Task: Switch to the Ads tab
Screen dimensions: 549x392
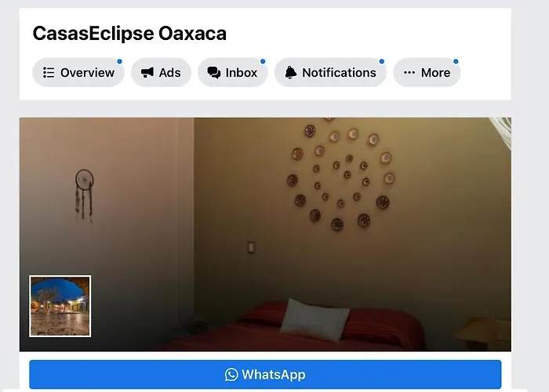Action: (161, 72)
